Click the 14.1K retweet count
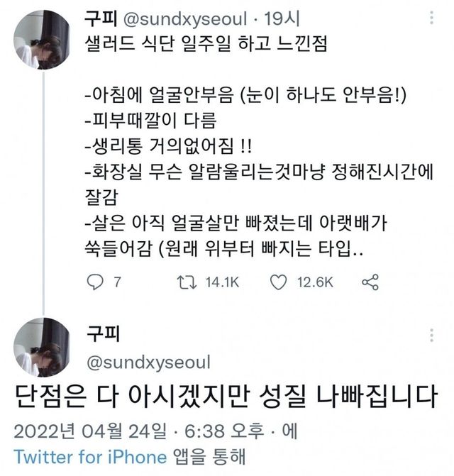The height and width of the screenshot is (476, 454). coord(223,282)
